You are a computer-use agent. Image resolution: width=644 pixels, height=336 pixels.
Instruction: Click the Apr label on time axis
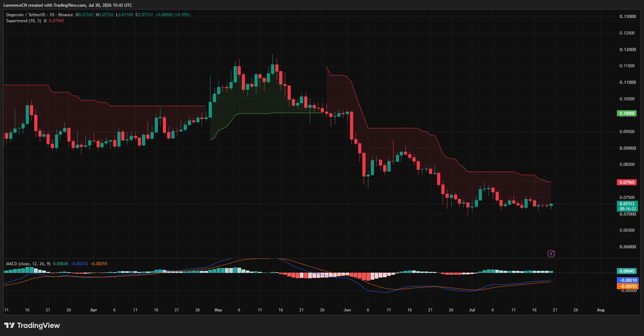pos(93,310)
